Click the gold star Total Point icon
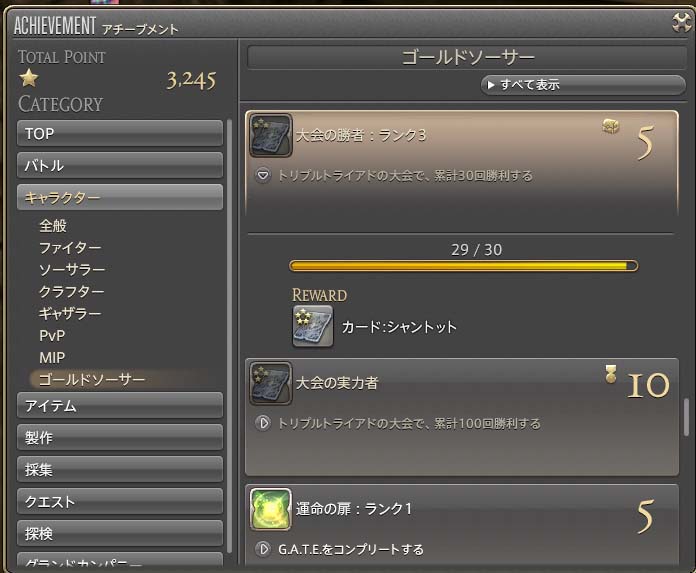 (x=29, y=78)
